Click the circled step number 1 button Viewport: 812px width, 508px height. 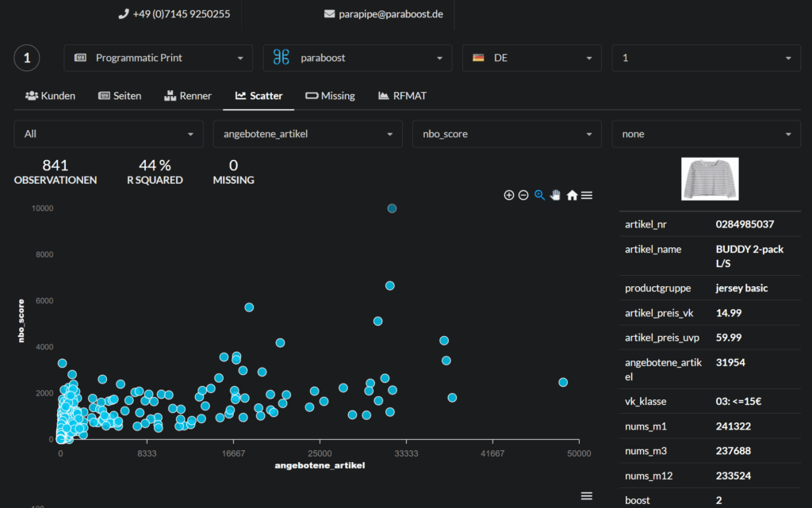(27, 58)
